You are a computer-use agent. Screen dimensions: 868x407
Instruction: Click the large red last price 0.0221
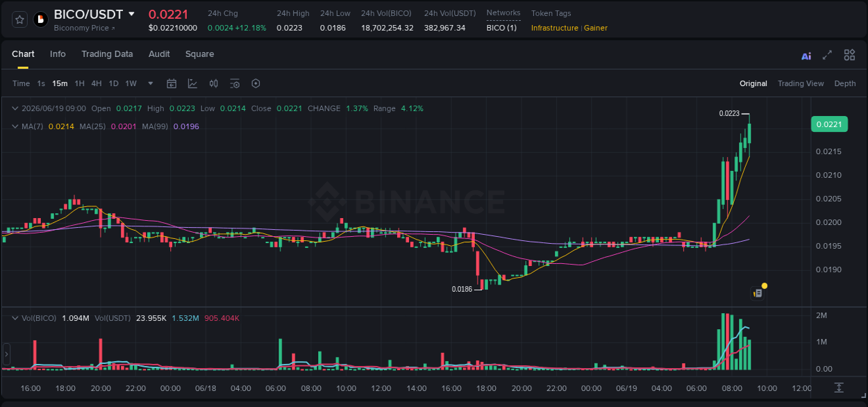tap(168, 14)
